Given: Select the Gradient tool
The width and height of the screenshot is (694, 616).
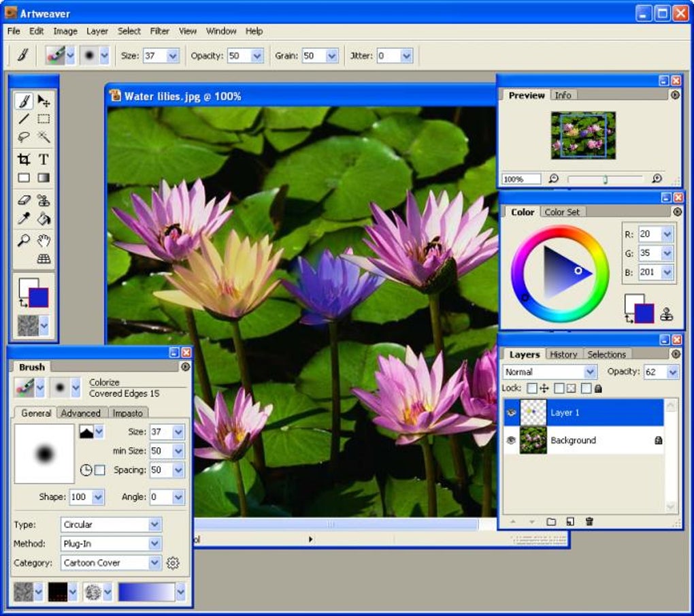Looking at the screenshot, I should point(44,178).
